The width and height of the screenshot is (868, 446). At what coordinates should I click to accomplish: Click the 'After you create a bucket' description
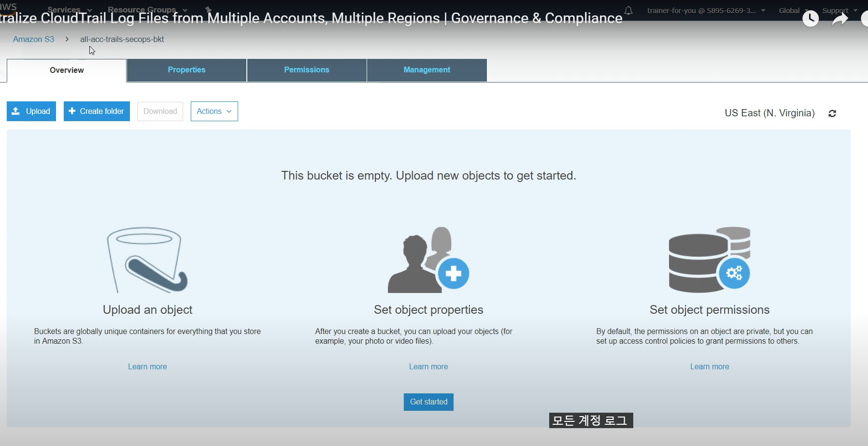click(x=413, y=336)
